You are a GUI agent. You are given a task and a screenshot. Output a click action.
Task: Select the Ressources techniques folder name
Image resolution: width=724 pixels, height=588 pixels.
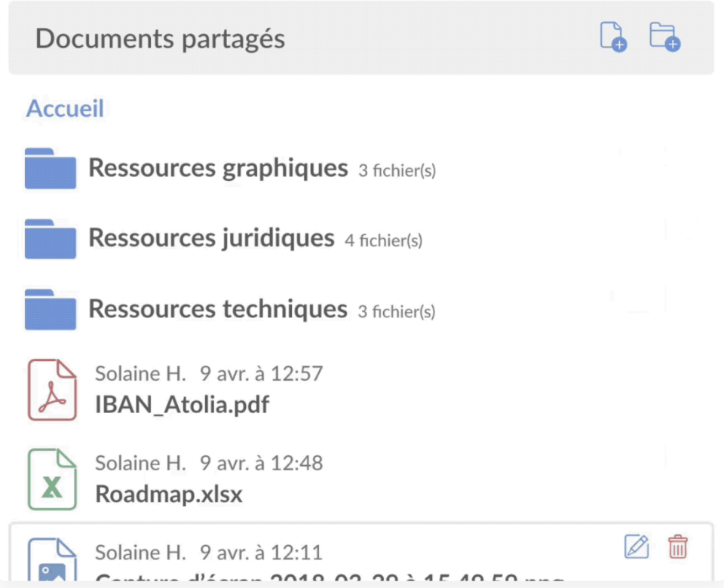coord(218,309)
